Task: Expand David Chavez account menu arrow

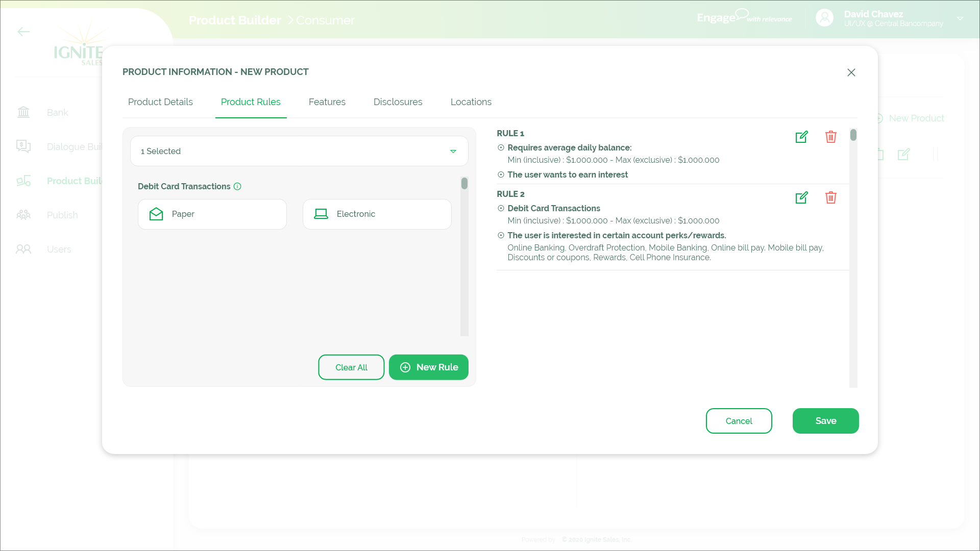Action: tap(960, 18)
